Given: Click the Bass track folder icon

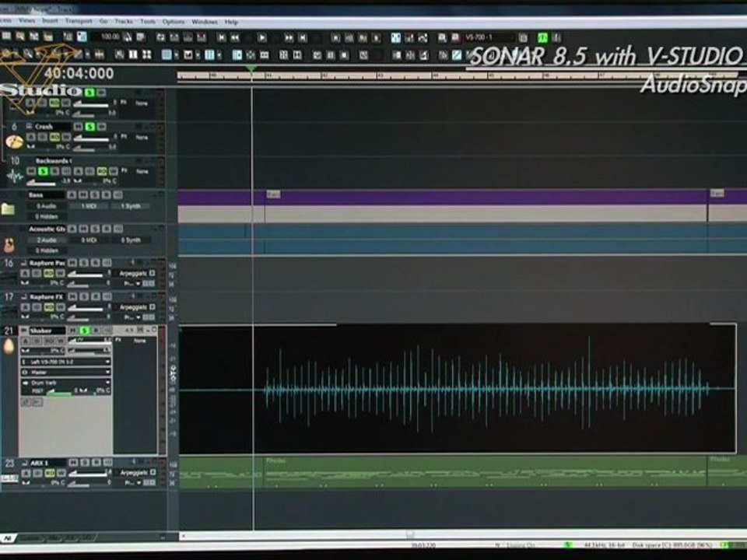Looking at the screenshot, I should 8,208.
